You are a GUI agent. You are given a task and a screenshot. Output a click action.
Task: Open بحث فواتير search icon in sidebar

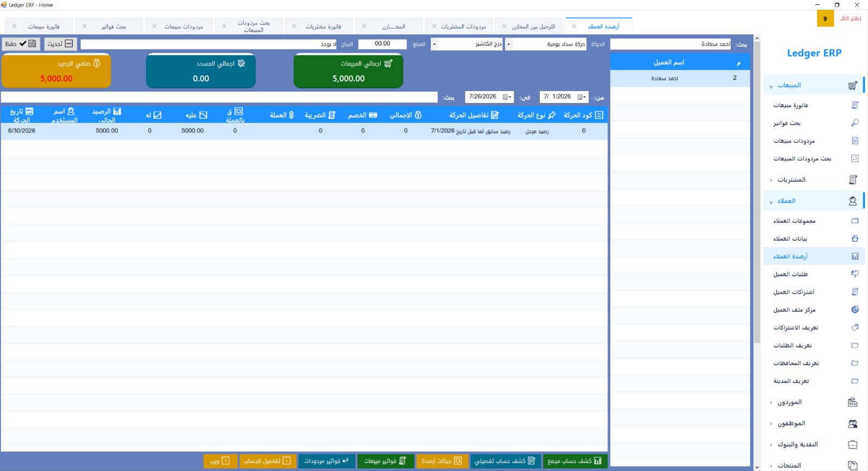pos(855,123)
